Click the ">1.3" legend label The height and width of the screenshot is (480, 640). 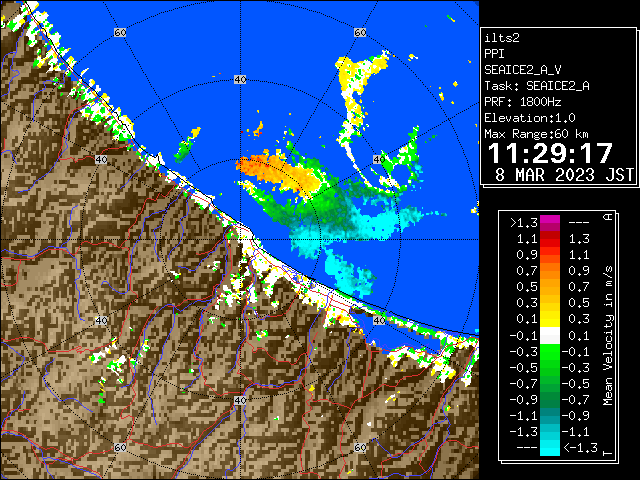coord(524,223)
